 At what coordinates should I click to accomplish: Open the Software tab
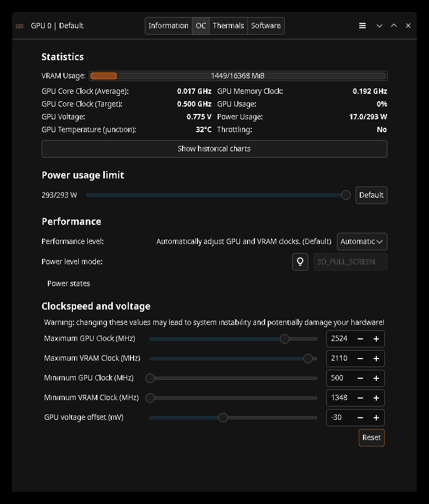point(266,26)
